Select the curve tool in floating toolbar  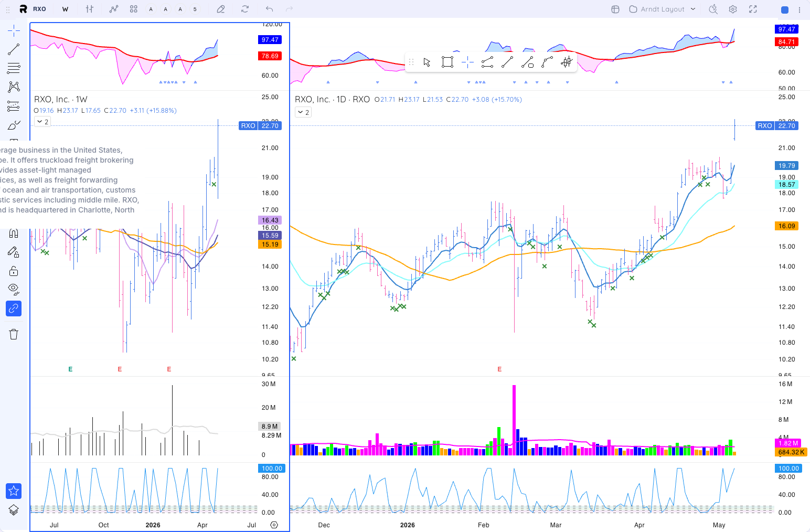click(x=547, y=62)
